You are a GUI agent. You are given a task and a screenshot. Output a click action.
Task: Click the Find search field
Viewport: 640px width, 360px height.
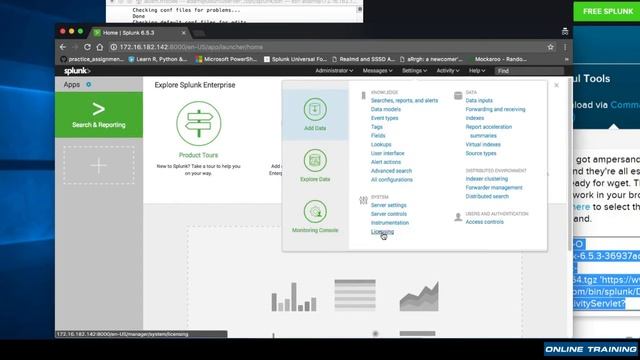(529, 71)
